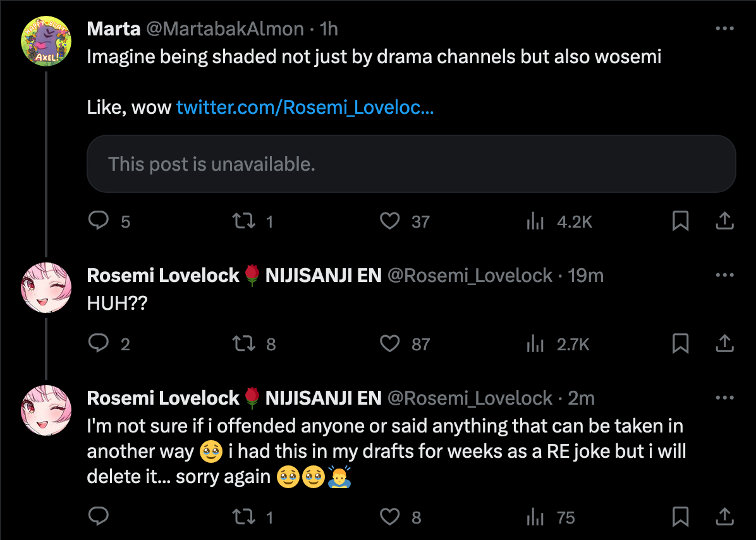This screenshot has height=540, width=756.
Task: Like the HUH?? post with 87 likes
Action: coord(389,343)
